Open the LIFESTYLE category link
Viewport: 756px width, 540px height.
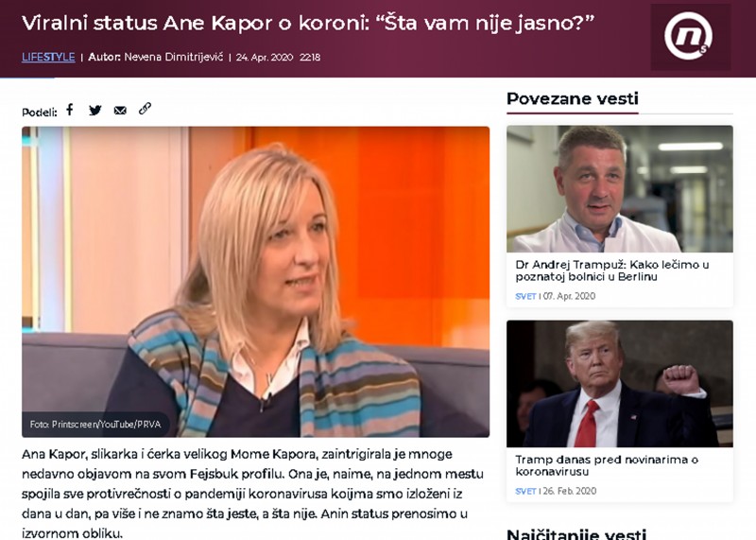coord(48,57)
